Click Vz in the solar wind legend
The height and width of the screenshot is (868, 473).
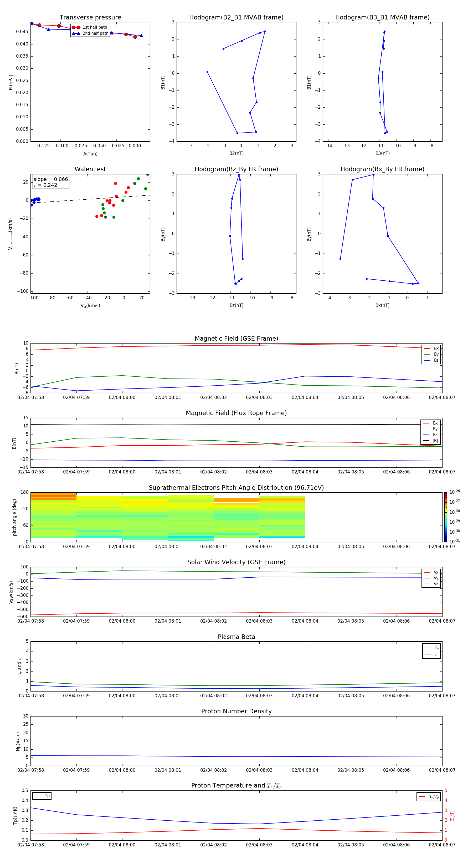click(x=431, y=584)
